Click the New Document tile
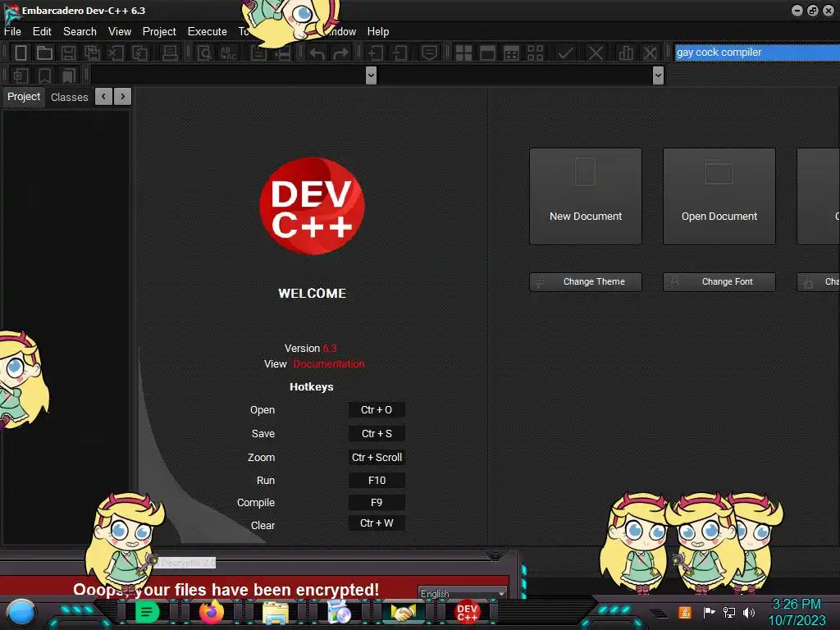 pos(586,197)
